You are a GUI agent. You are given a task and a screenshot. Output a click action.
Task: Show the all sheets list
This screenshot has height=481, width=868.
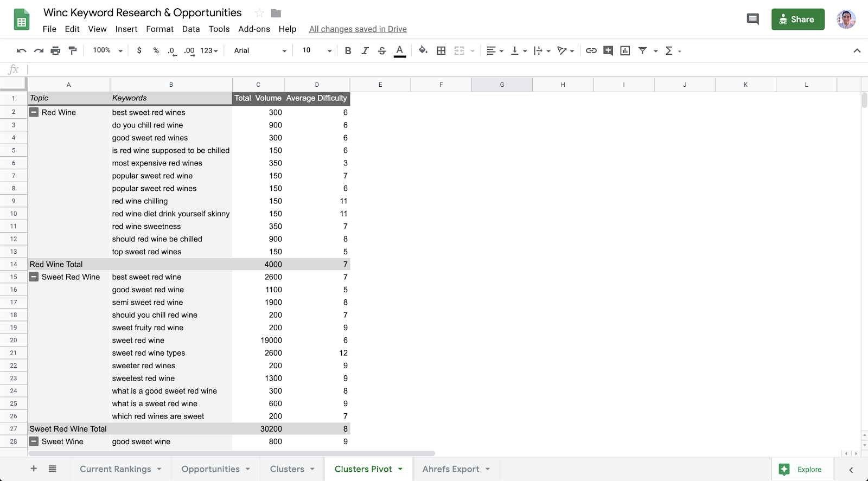[x=52, y=469]
